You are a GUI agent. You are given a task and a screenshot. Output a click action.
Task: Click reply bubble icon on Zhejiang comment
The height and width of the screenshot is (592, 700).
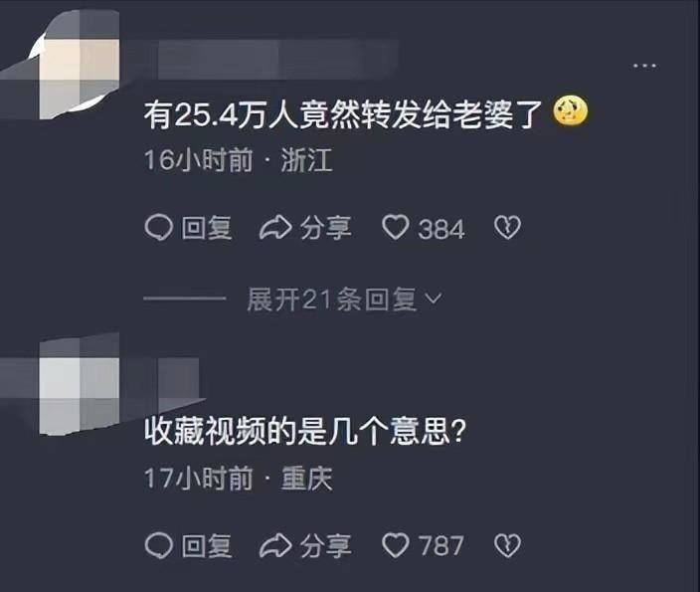pyautogui.click(x=158, y=228)
